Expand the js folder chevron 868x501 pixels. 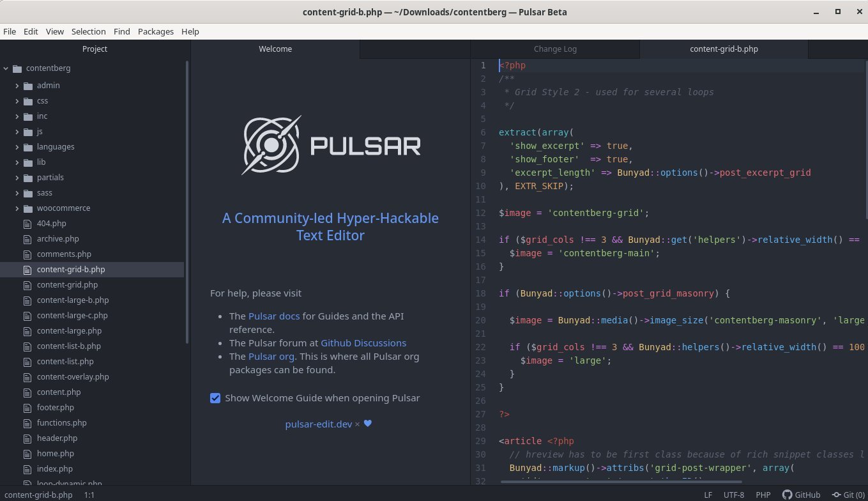(17, 132)
